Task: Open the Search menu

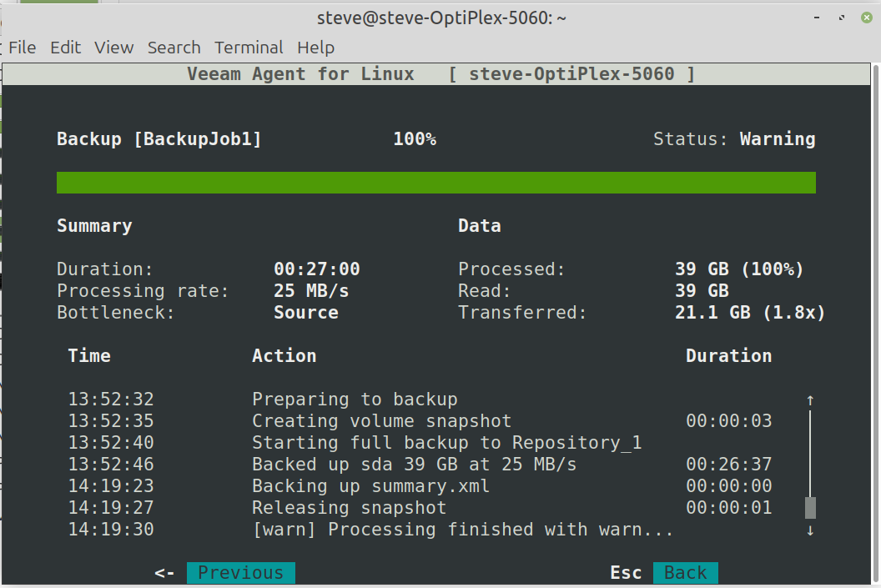Action: pos(174,48)
